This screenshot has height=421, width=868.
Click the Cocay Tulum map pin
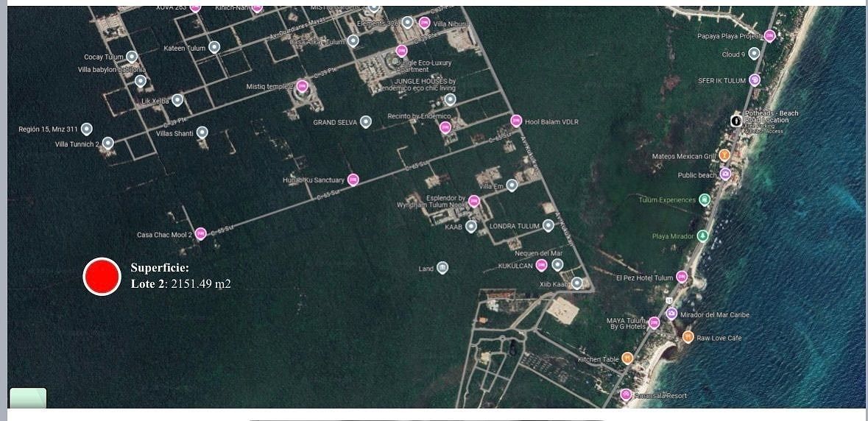click(132, 57)
